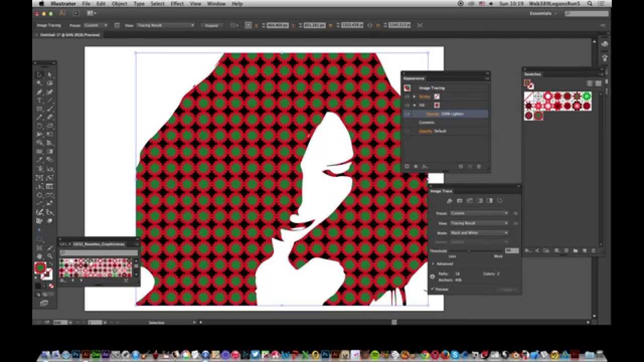Pick the Magic Wand tool

point(40,83)
